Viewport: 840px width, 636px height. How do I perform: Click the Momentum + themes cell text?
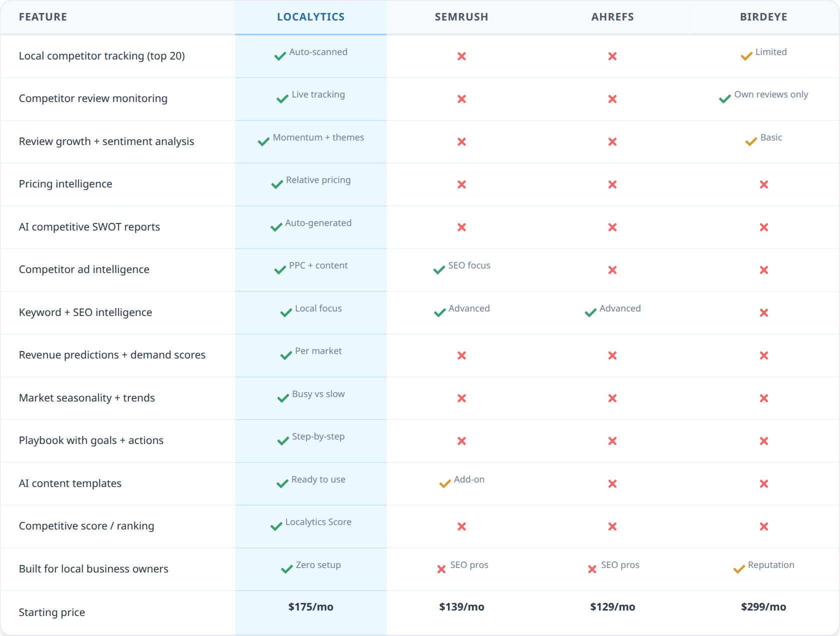click(x=318, y=137)
